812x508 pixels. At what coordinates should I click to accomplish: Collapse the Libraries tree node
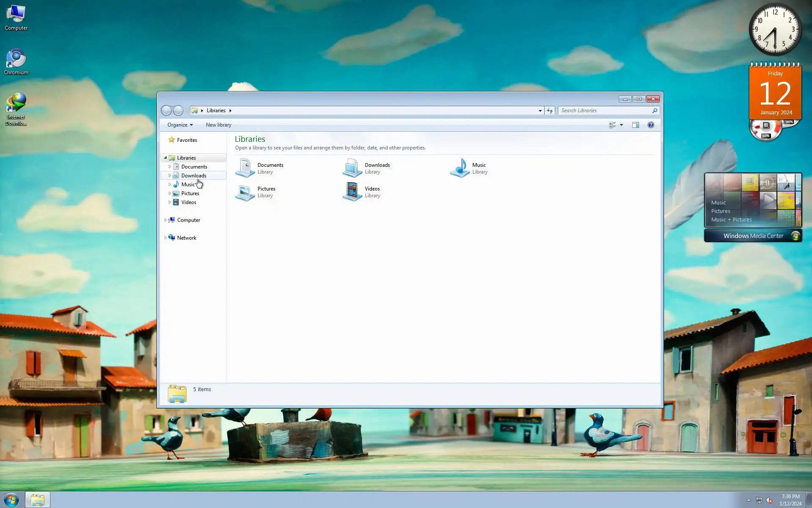coord(165,158)
